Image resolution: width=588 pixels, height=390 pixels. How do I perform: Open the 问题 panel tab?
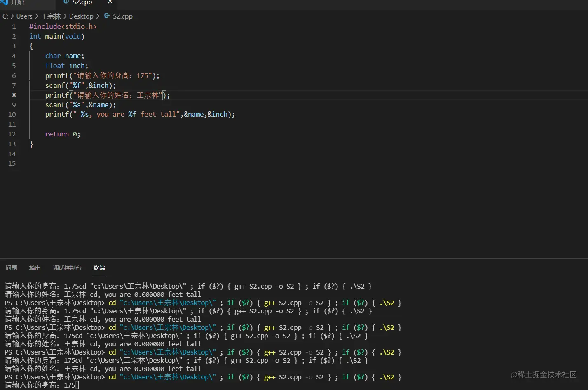point(11,268)
